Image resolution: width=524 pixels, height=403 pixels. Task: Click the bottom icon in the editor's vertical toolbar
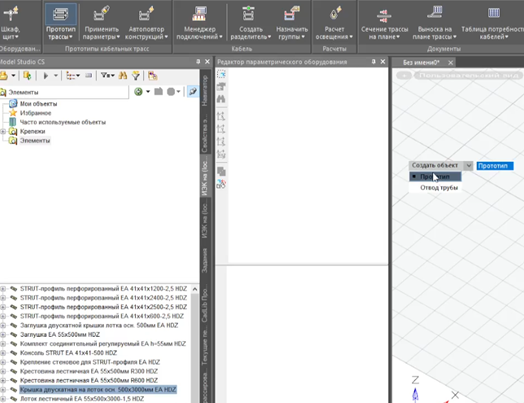point(221,184)
